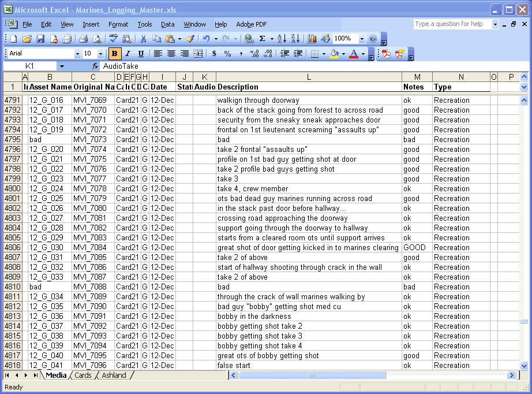This screenshot has height=394, width=532.
Task: Click the Microsoft Excel Help icon
Action: pyautogui.click(x=373, y=39)
